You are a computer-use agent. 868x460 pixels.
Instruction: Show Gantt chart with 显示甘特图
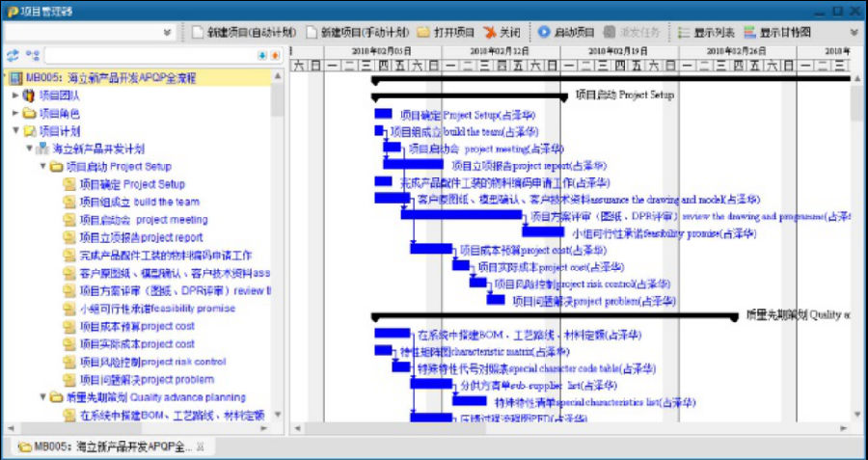pos(777,32)
